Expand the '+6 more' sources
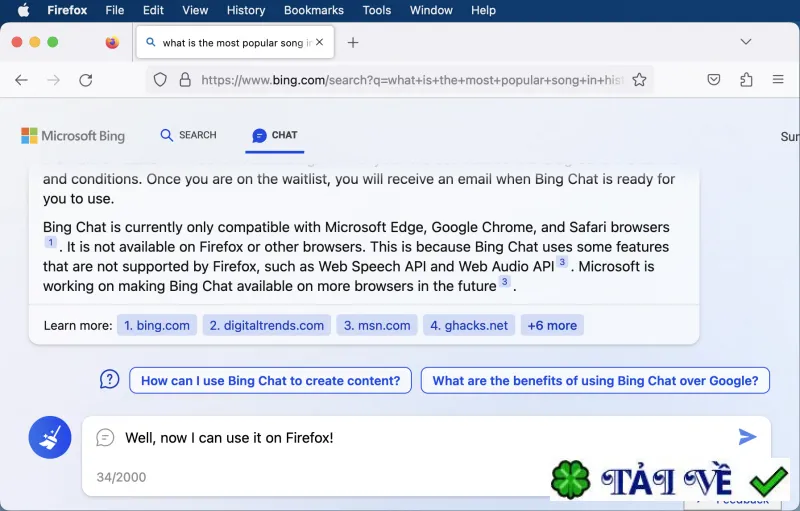Image resolution: width=800 pixels, height=511 pixels. tap(552, 325)
